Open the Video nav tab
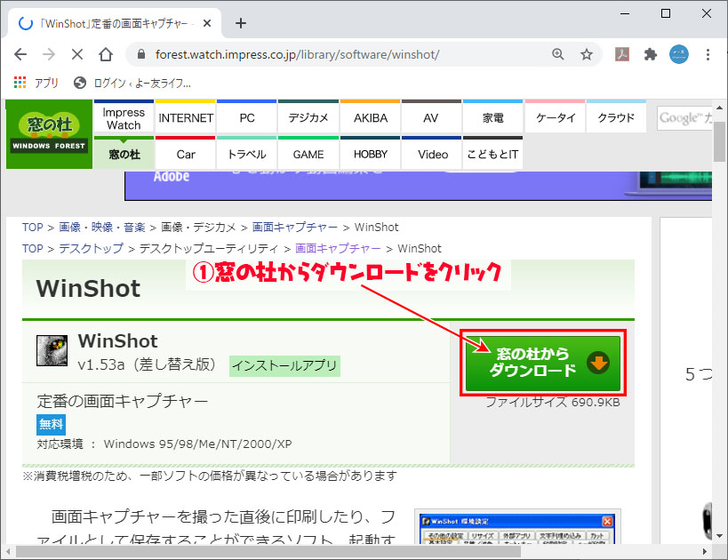This screenshot has height=560, width=728. (x=431, y=153)
